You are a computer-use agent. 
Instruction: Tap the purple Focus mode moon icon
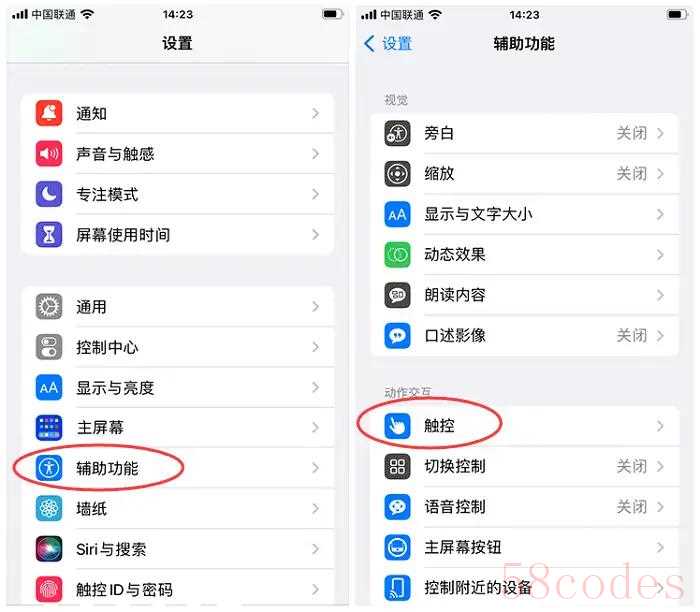pyautogui.click(x=49, y=194)
